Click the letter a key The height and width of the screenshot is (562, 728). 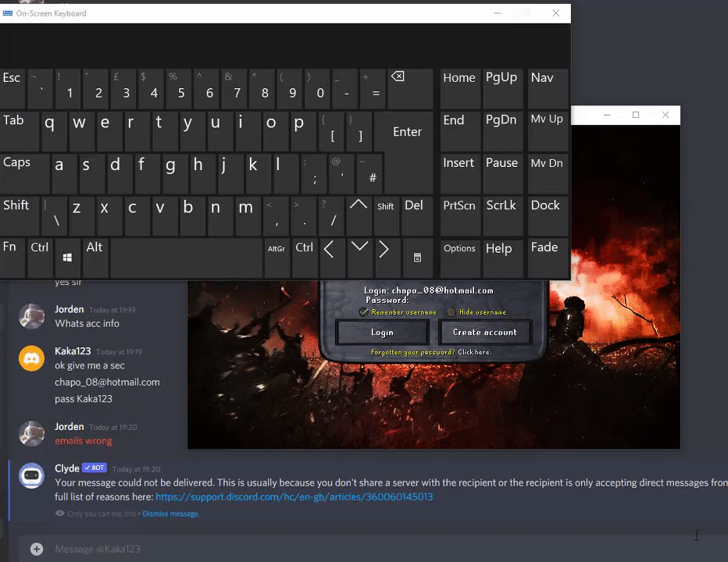click(x=64, y=173)
